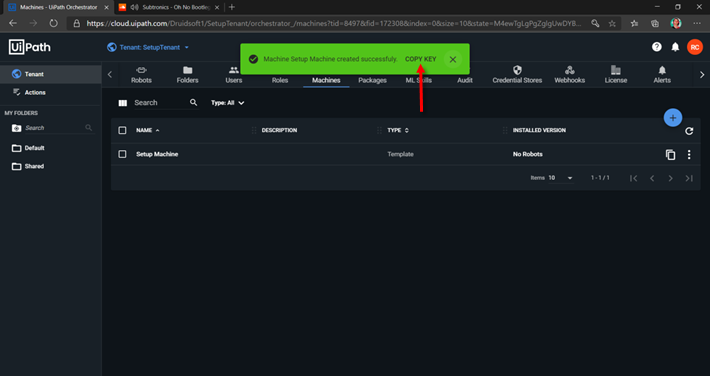Image resolution: width=710 pixels, height=376 pixels.
Task: Close the Machines - UiPath Orchestrator tab
Action: tap(106, 7)
